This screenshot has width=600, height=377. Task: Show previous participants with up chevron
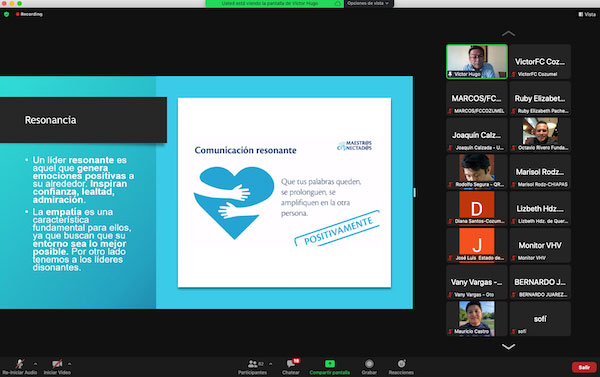508,34
